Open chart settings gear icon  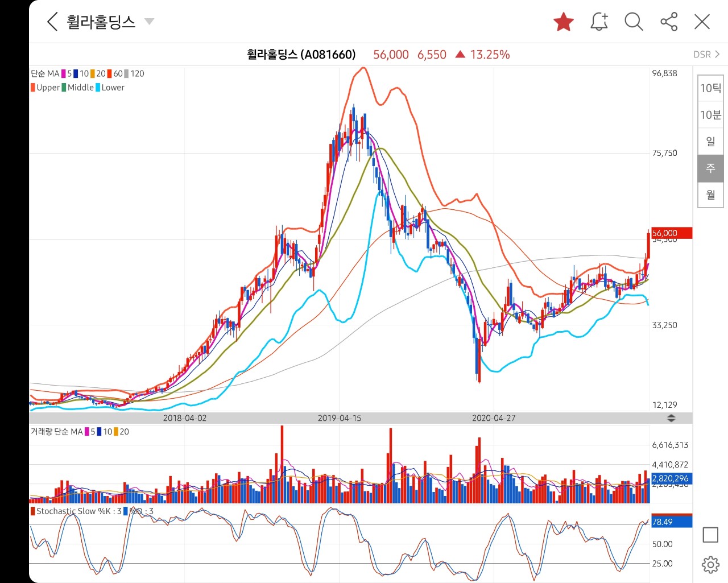tap(710, 565)
